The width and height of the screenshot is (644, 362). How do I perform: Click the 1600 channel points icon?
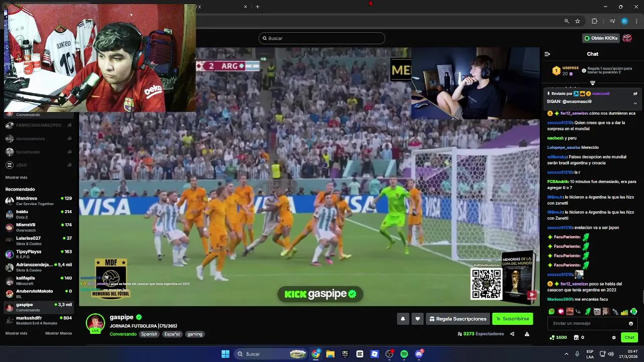pyautogui.click(x=559, y=337)
